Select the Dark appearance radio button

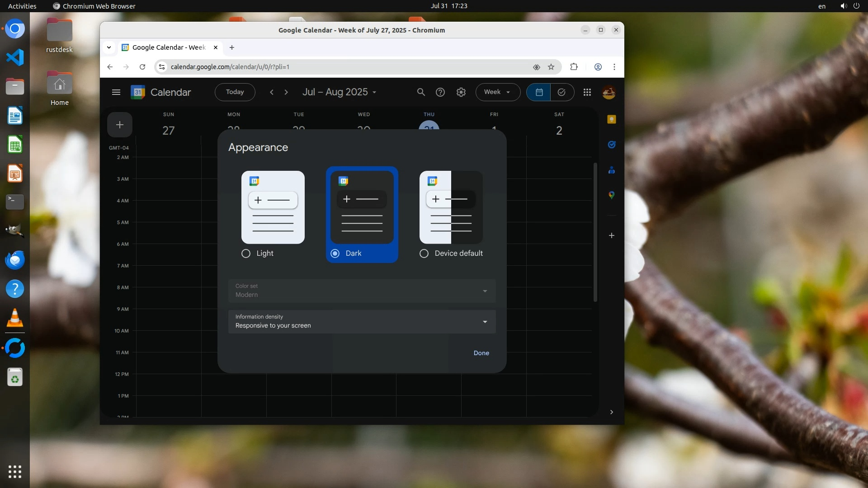(335, 253)
